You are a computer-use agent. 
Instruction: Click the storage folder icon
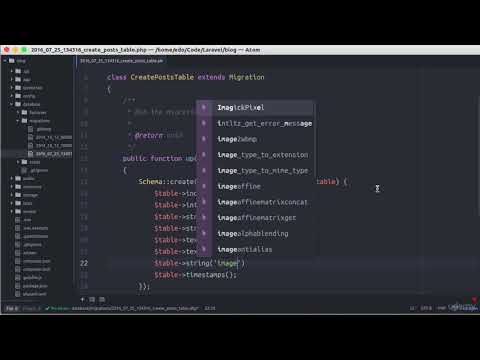pos(18,195)
